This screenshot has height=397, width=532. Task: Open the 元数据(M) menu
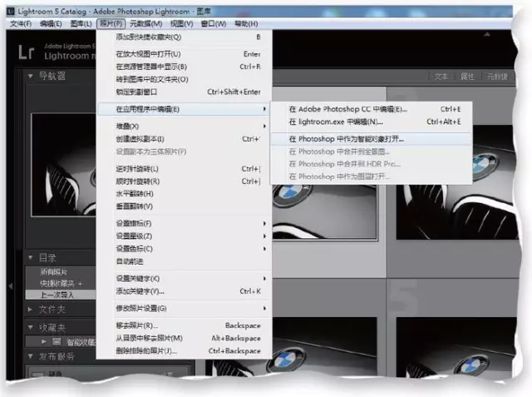coord(145,24)
